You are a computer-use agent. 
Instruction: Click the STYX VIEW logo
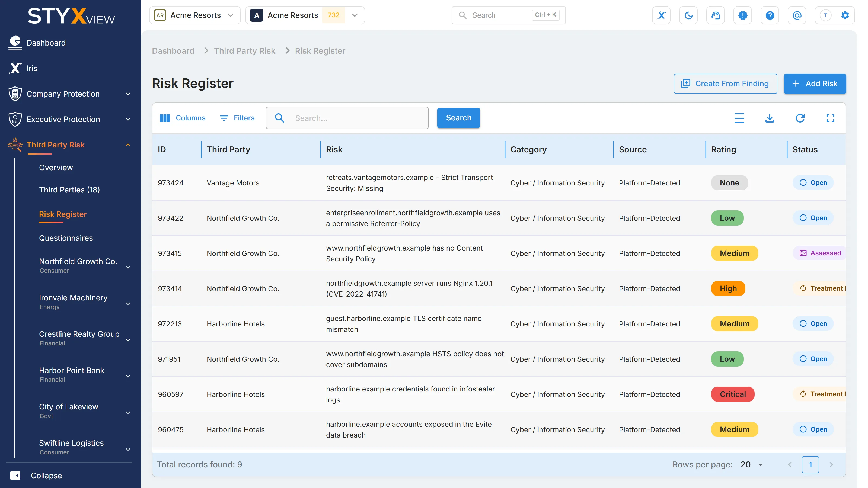pos(71,15)
